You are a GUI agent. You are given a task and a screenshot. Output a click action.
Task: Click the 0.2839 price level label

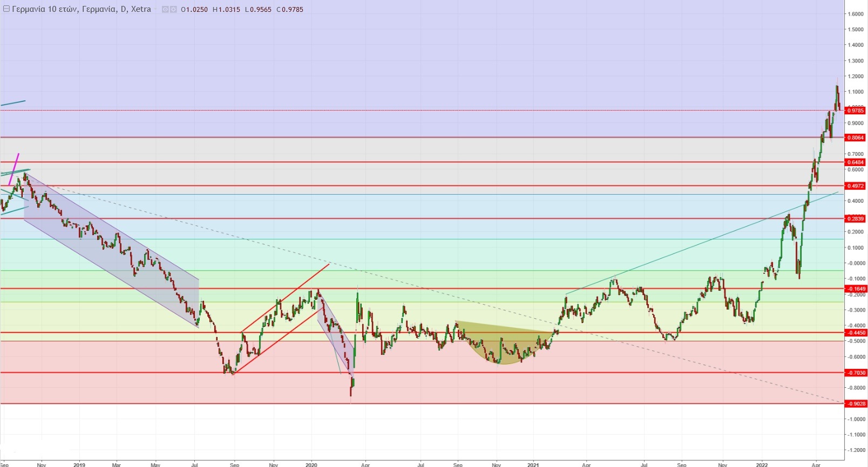click(x=856, y=219)
